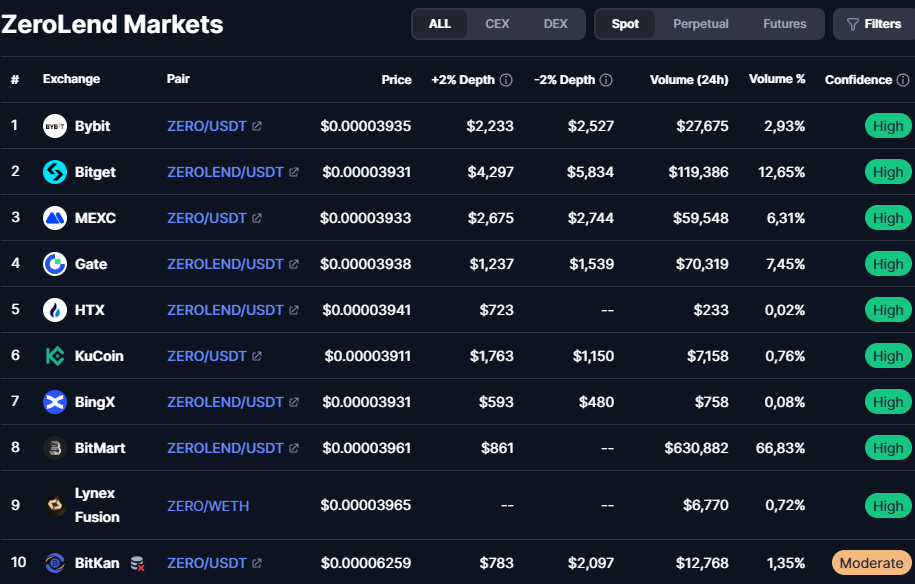The height and width of the screenshot is (584, 915).
Task: Open the Bybit ZERO/USDT external link icon
Action: pos(257,126)
